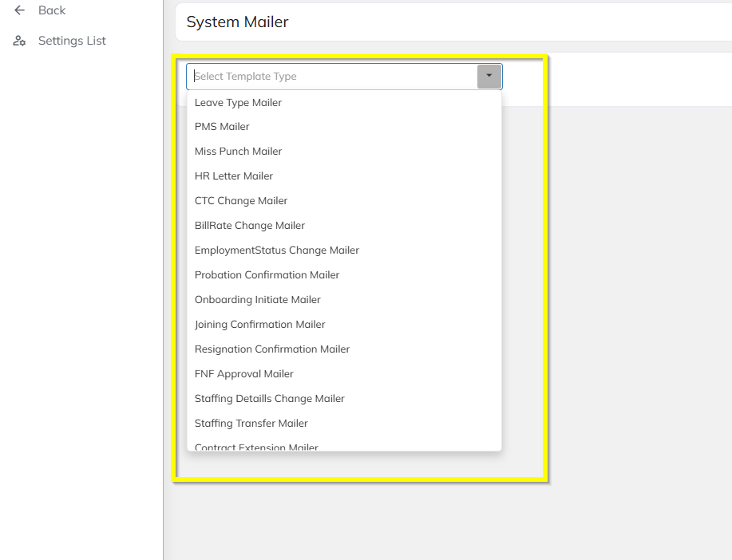Choose Leave Type Mailer option

point(344,103)
